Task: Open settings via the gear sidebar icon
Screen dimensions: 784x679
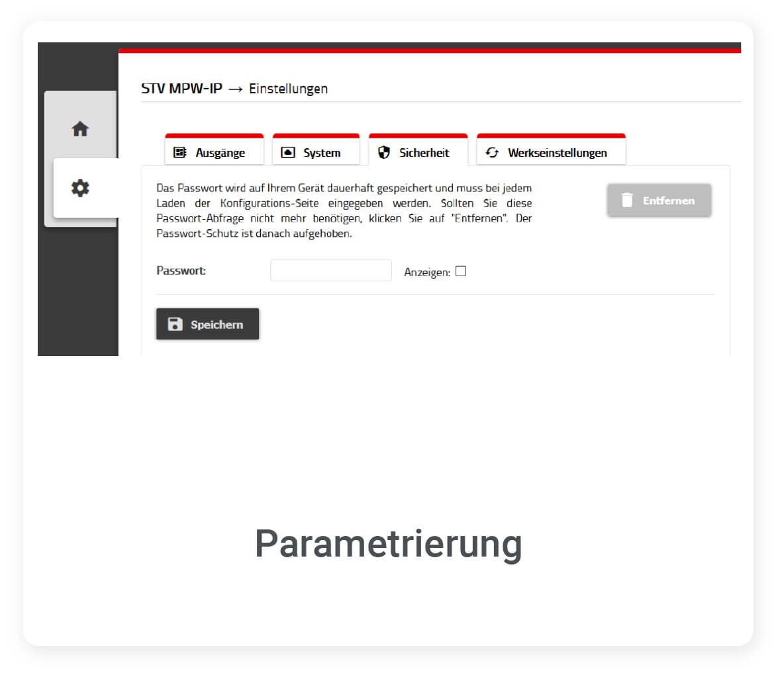Action: click(x=80, y=188)
